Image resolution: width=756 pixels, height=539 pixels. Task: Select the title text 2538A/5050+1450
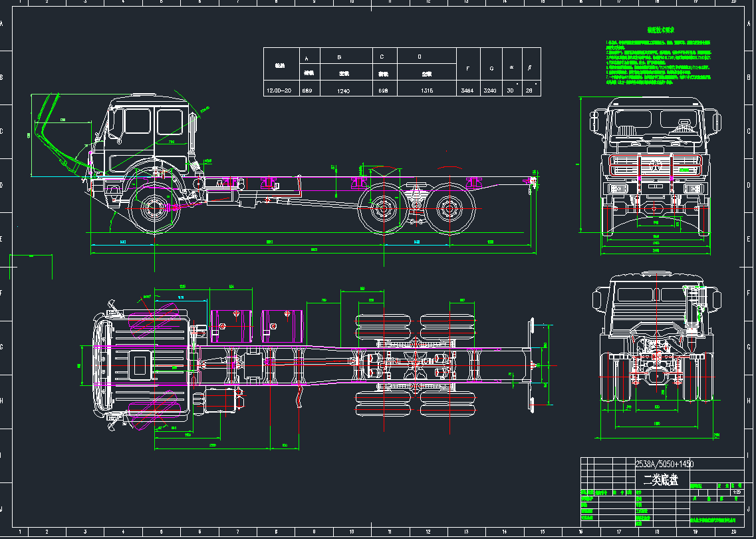664,464
